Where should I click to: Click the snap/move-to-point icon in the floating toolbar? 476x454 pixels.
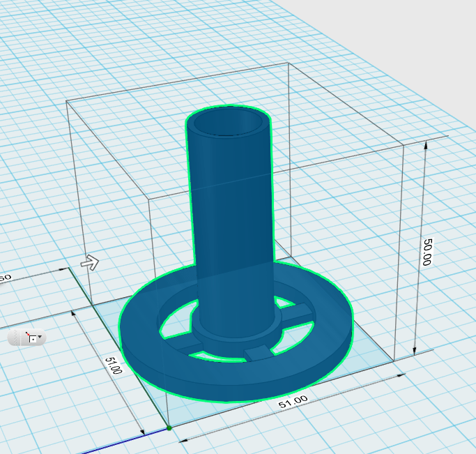point(31,337)
